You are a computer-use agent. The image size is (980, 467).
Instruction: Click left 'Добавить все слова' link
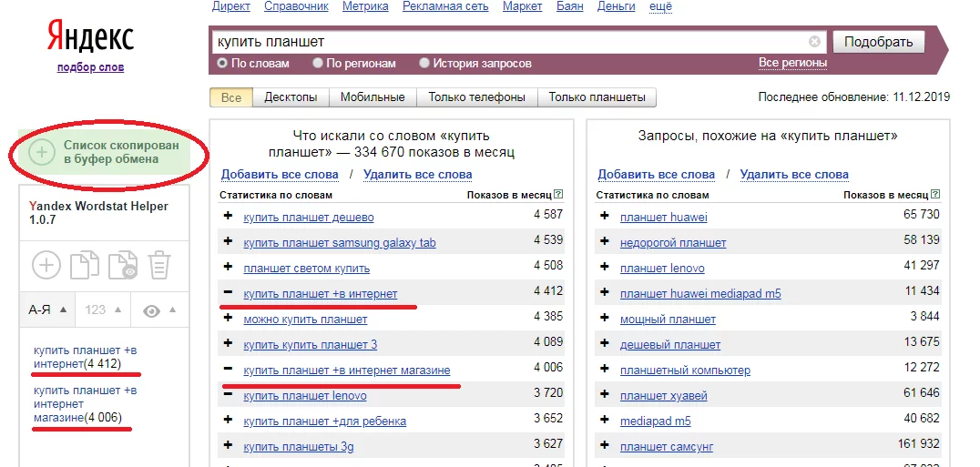(x=280, y=174)
